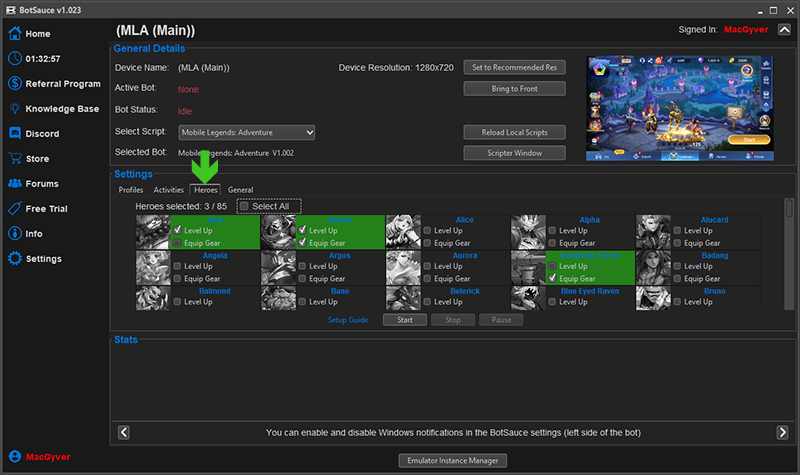
Task: Select Argus hero portrait
Action: [x=278, y=268]
